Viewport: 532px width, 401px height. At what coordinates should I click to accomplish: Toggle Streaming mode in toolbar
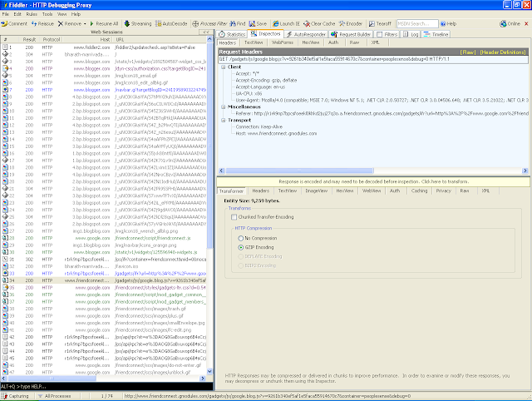point(138,24)
